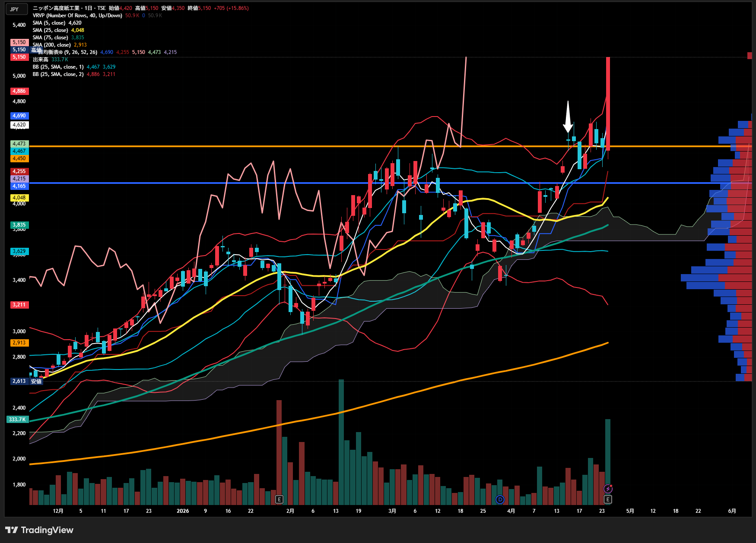Click the E earnings marker near February
This screenshot has width=756, height=543.
[x=279, y=499]
